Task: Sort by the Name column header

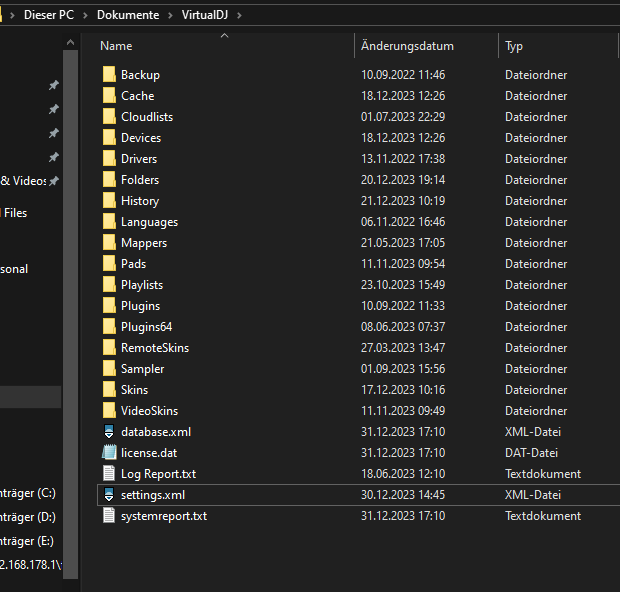Action: 116,46
